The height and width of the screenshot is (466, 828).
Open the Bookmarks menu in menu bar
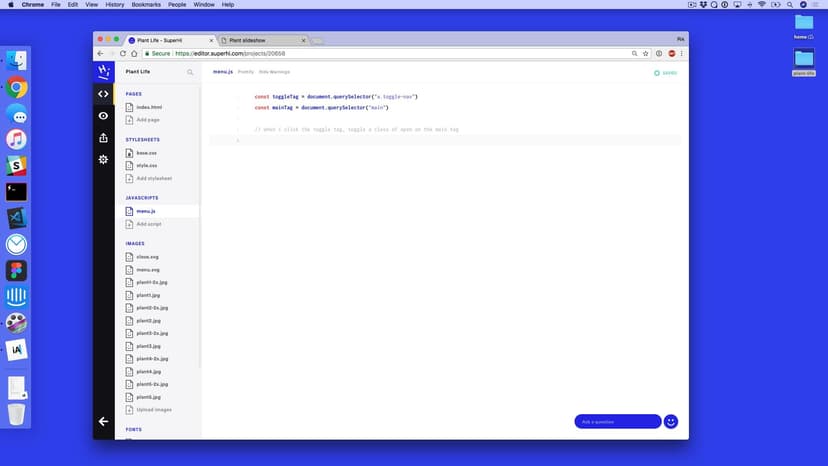[146, 5]
